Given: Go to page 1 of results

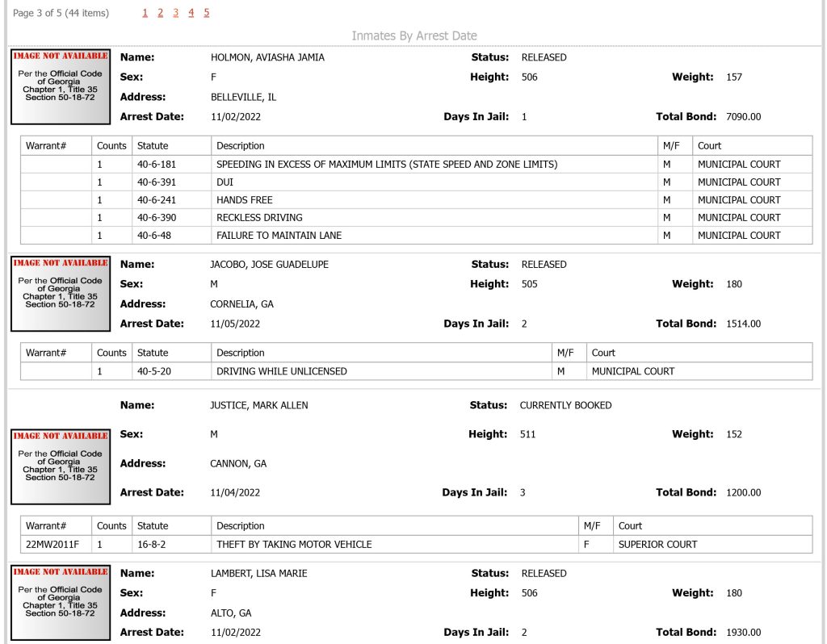Looking at the screenshot, I should point(145,13).
